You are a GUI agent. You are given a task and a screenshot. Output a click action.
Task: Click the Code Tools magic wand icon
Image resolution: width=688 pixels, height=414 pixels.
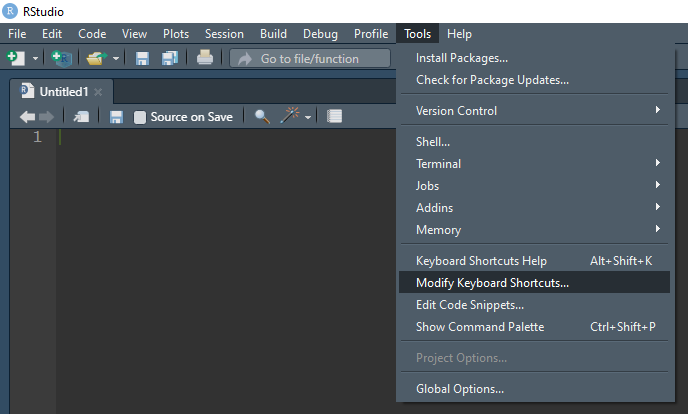click(x=290, y=116)
